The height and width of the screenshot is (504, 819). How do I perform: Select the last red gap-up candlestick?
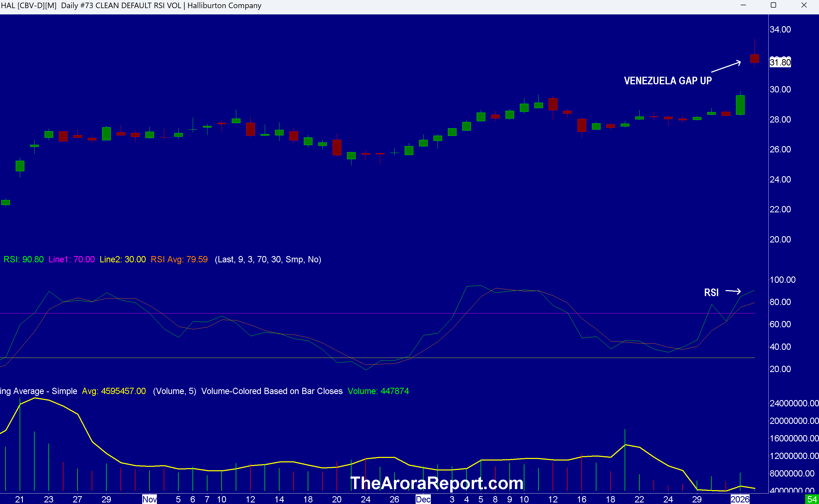coord(754,58)
